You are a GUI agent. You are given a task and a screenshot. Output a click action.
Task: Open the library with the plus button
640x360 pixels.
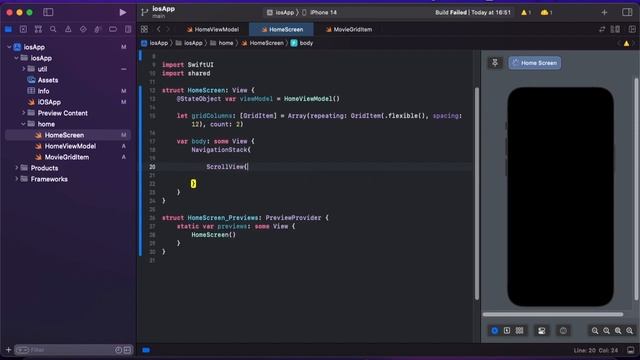tap(604, 13)
